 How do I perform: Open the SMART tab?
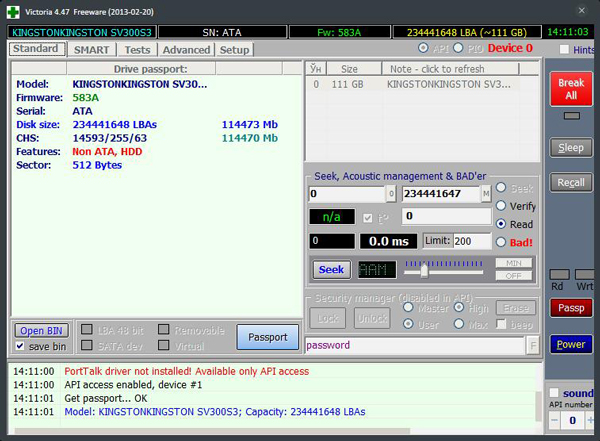(92, 50)
